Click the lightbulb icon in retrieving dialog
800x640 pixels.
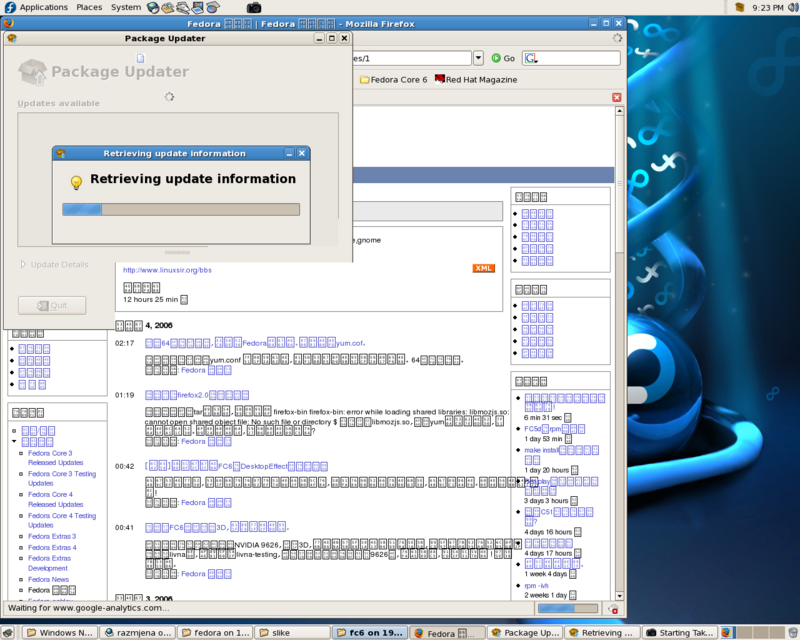tap(76, 182)
